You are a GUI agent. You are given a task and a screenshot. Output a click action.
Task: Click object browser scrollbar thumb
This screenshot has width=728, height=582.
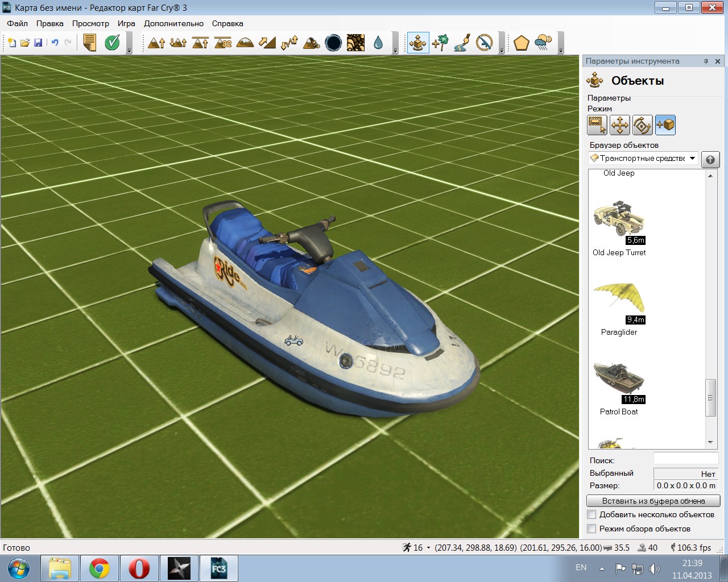coord(710,397)
